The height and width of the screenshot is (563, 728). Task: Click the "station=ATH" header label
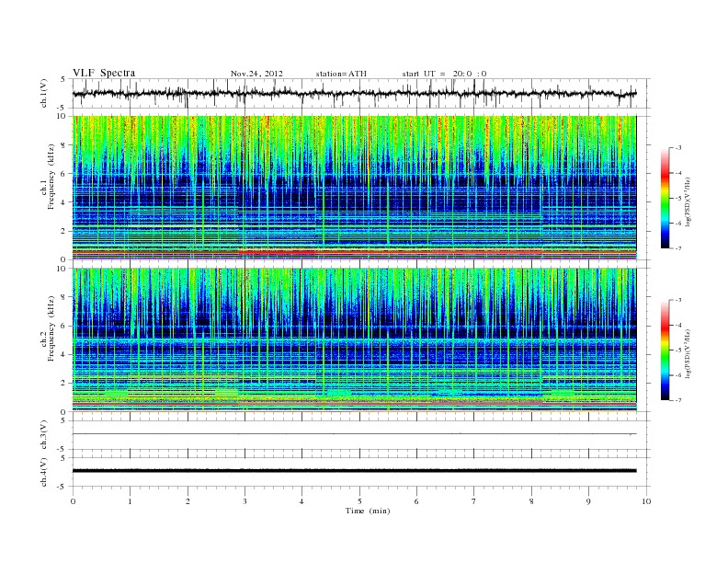coord(341,74)
